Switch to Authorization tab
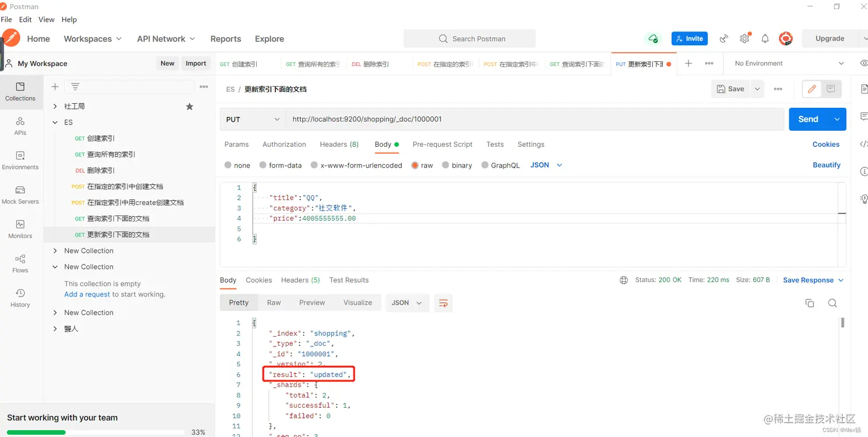This screenshot has width=868, height=437. (x=284, y=145)
